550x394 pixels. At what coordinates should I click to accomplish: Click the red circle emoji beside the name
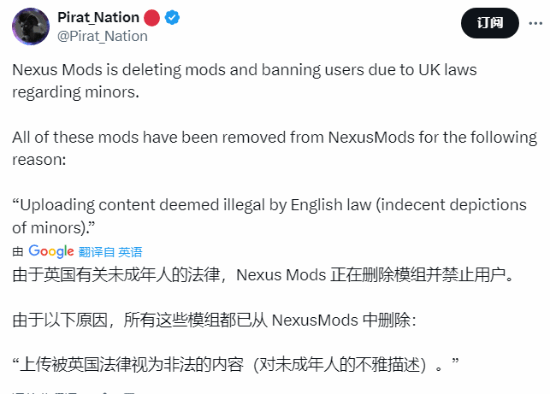(152, 18)
